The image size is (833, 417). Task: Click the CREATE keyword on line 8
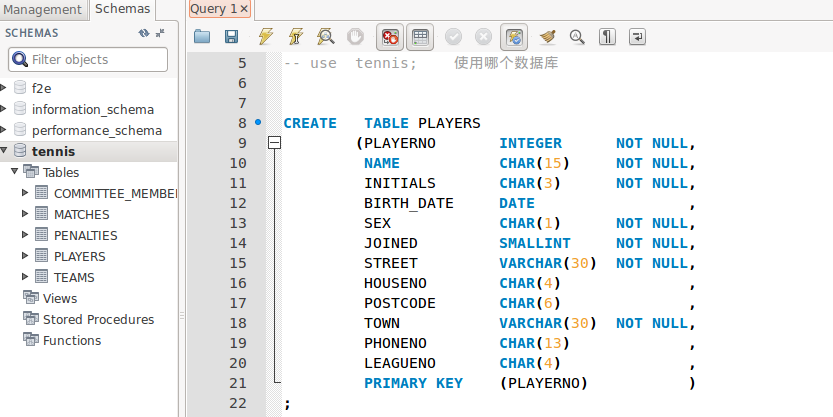(x=310, y=123)
